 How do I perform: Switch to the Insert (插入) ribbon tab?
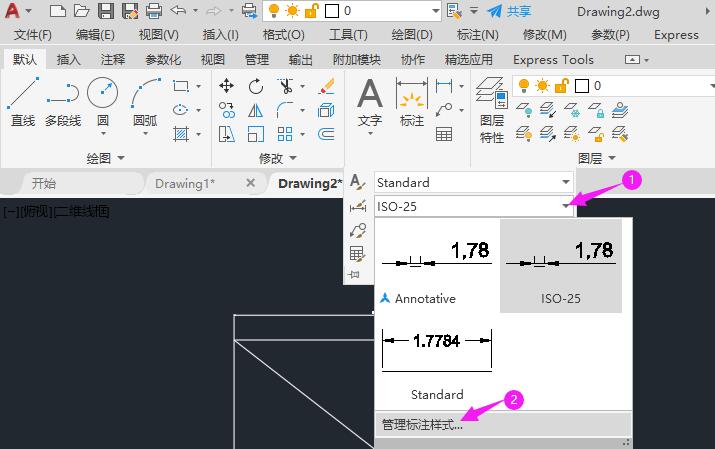(68, 59)
